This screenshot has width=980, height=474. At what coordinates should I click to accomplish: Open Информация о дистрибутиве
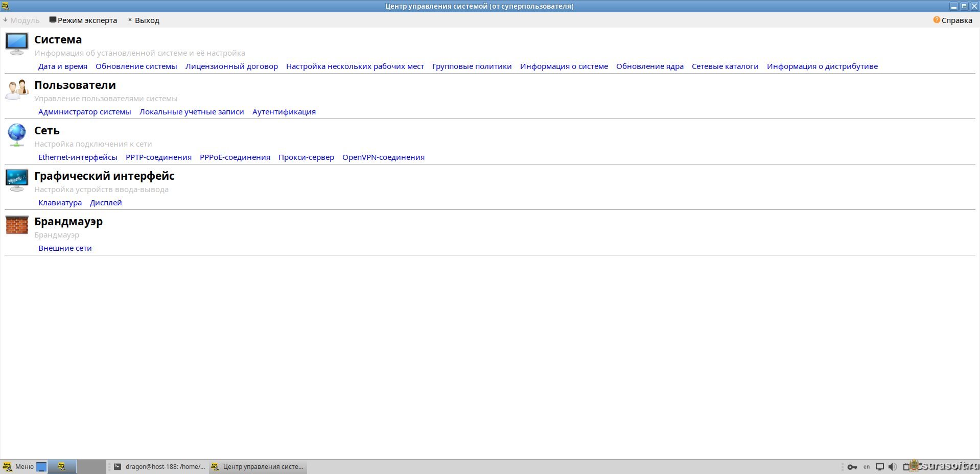click(x=822, y=66)
